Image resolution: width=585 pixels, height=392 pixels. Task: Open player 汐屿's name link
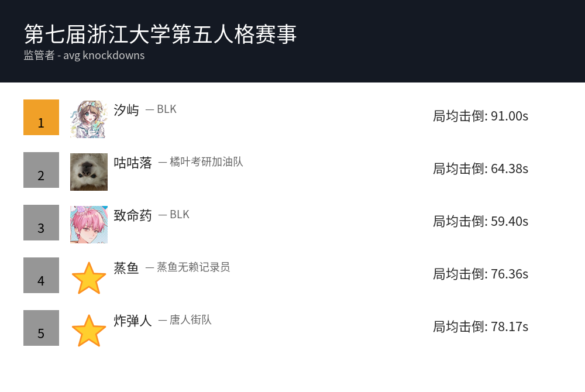(x=126, y=110)
